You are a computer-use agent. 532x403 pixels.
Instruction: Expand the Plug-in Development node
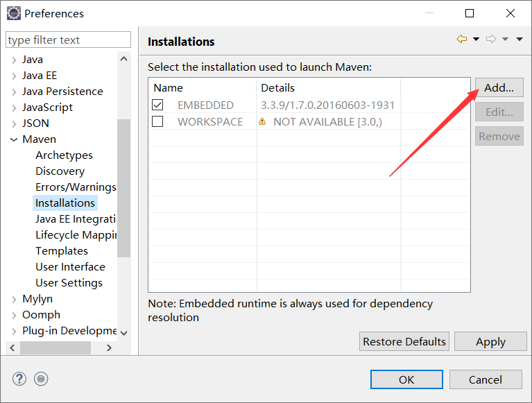point(14,331)
